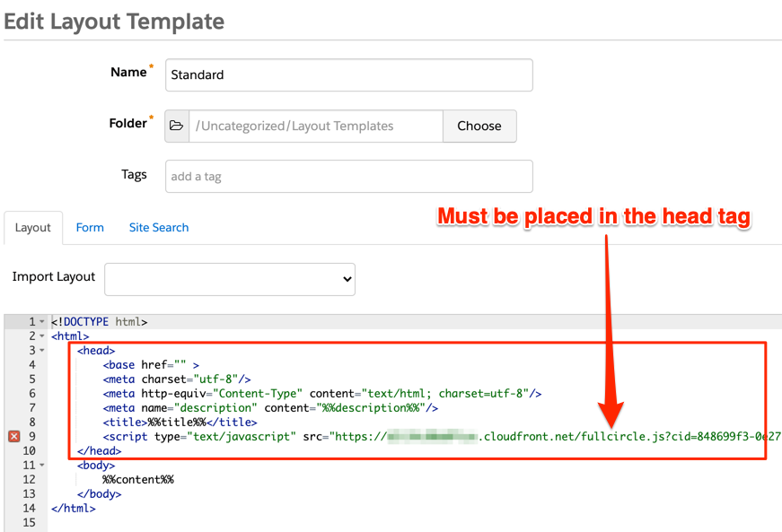Screen dimensions: 782x532
Task: Click the <head> opening tag on line 3
Action: (96, 351)
